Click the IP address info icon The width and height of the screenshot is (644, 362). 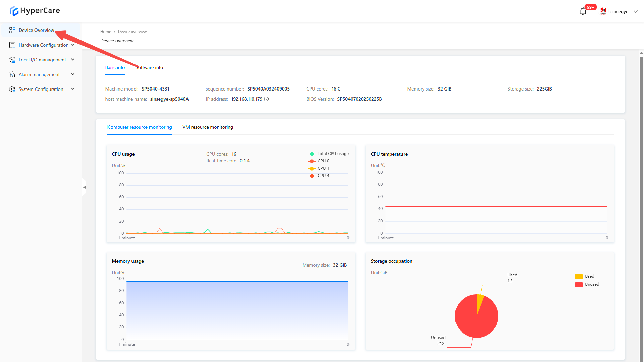(266, 99)
